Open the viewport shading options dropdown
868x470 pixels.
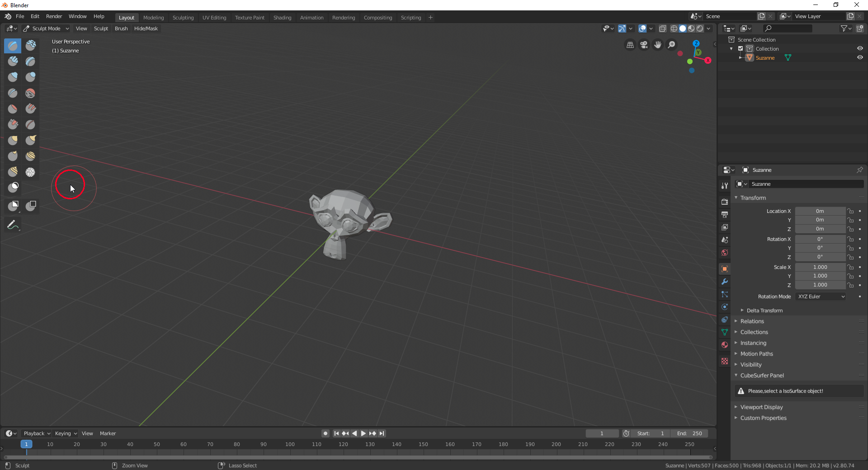pyautogui.click(x=709, y=28)
